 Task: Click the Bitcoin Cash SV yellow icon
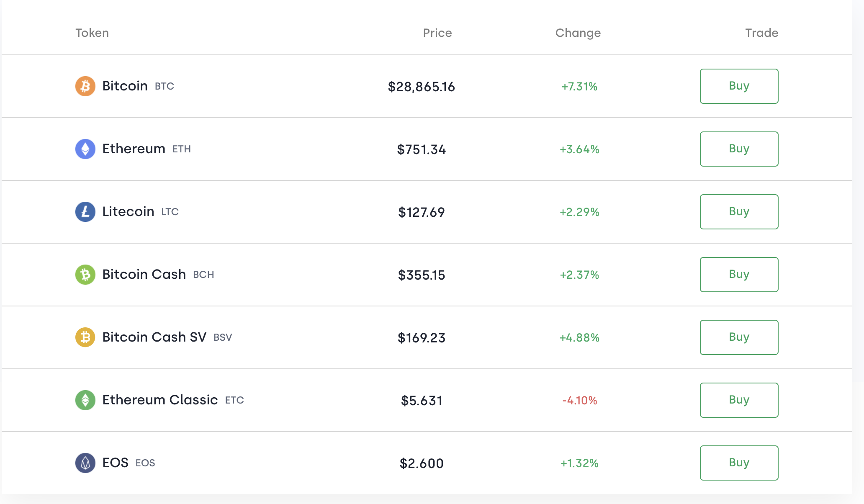(x=85, y=337)
